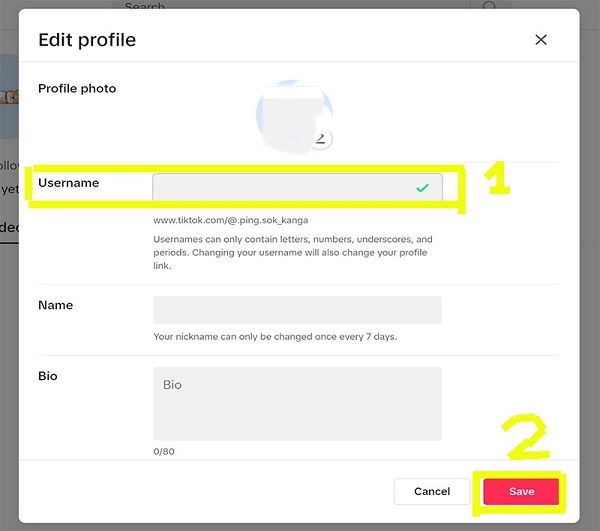Click the 0/80 bio character counter
600x531 pixels.
click(164, 451)
